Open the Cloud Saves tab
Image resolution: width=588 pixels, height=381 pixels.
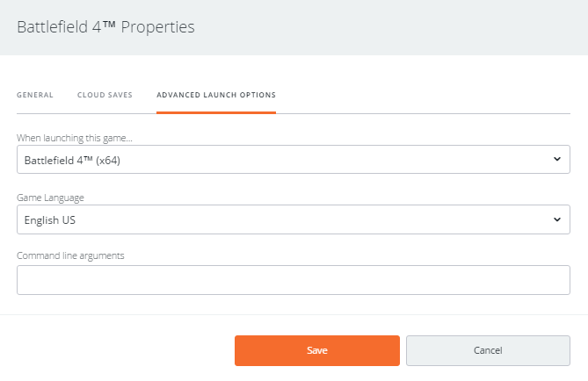coord(105,95)
